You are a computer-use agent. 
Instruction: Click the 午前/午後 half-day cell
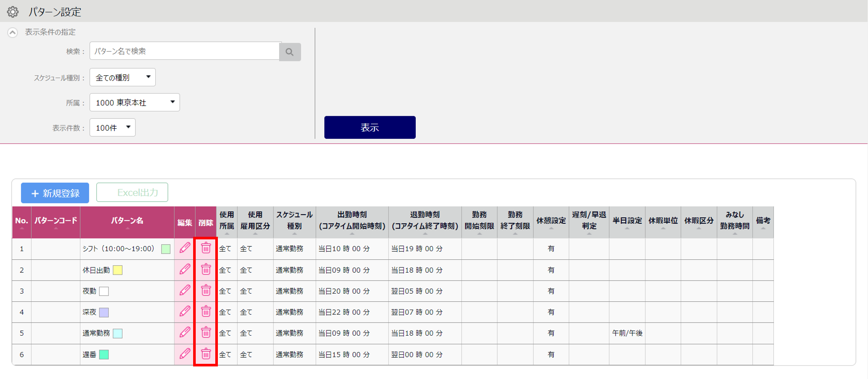[x=627, y=333]
